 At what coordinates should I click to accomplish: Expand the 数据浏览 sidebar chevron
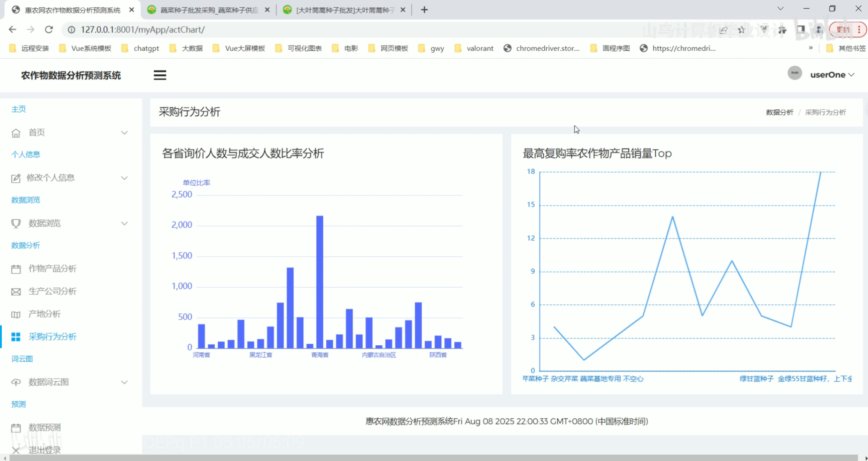click(124, 223)
